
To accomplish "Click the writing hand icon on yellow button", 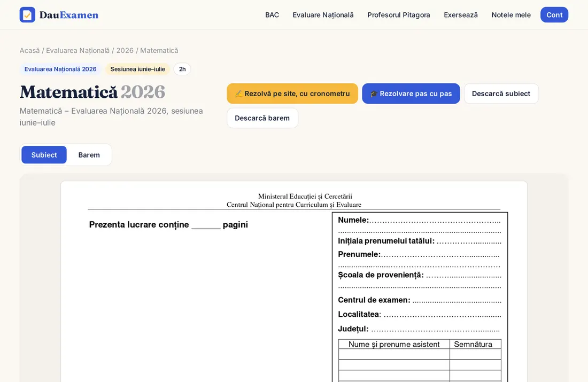I will click(238, 93).
